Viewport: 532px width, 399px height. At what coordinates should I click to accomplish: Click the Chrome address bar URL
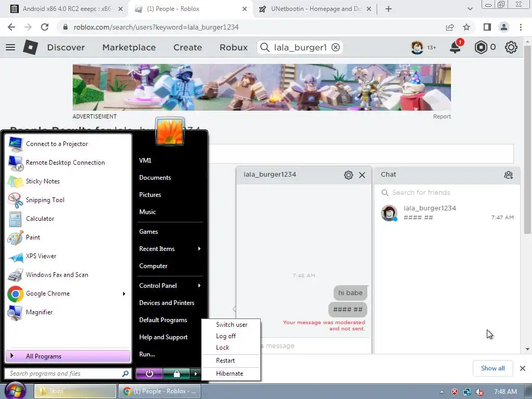(x=156, y=27)
